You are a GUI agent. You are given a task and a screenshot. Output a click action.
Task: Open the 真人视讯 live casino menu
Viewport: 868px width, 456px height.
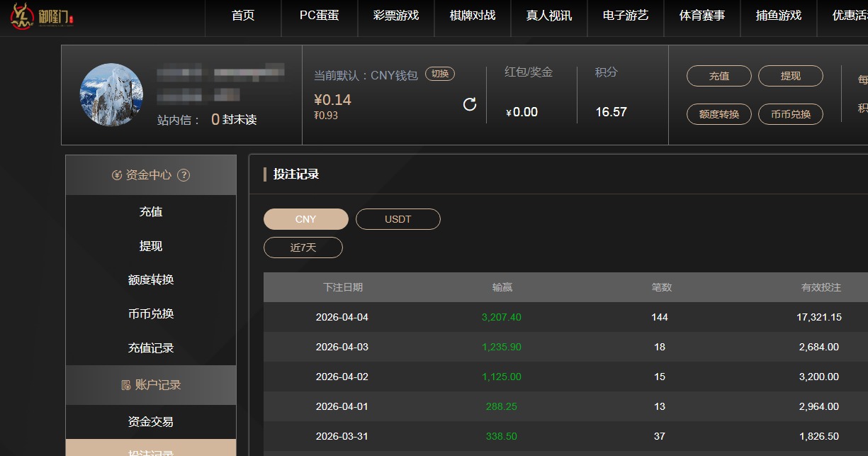[548, 18]
